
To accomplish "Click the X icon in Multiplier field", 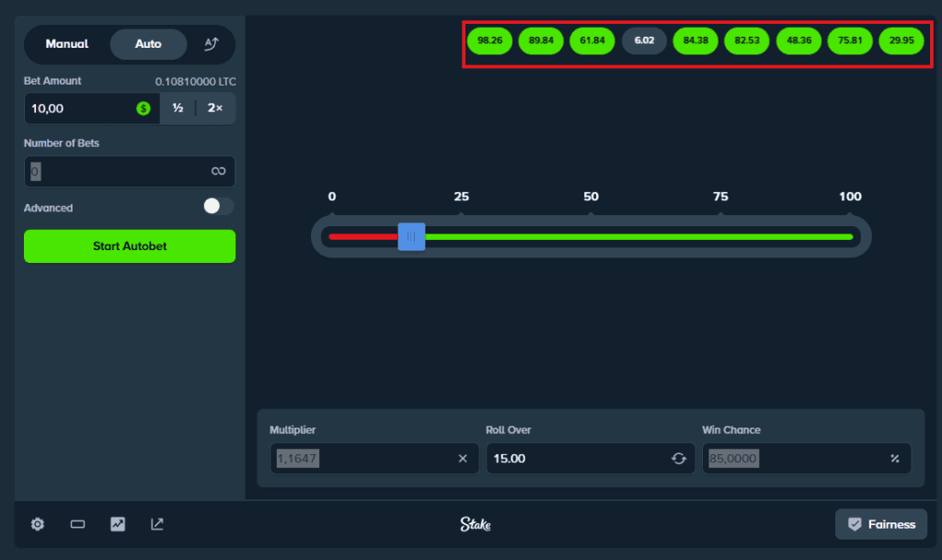I will tap(463, 458).
